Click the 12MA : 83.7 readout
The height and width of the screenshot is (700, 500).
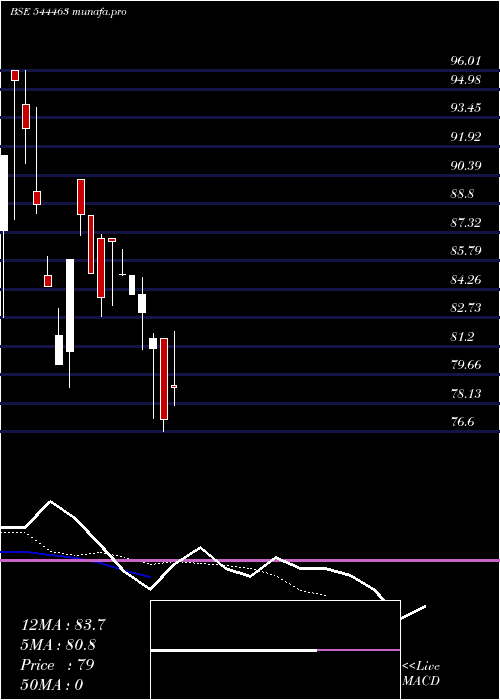[63, 625]
